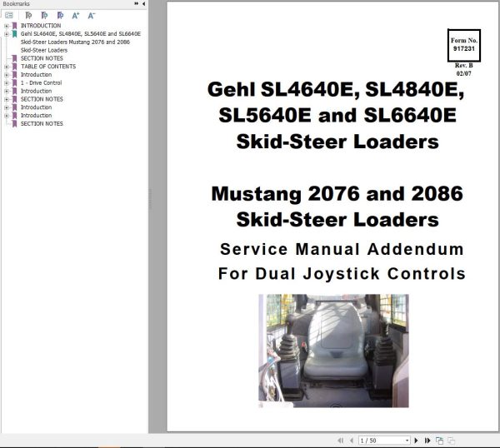Click the Bookmarks panel title

click(17, 3)
